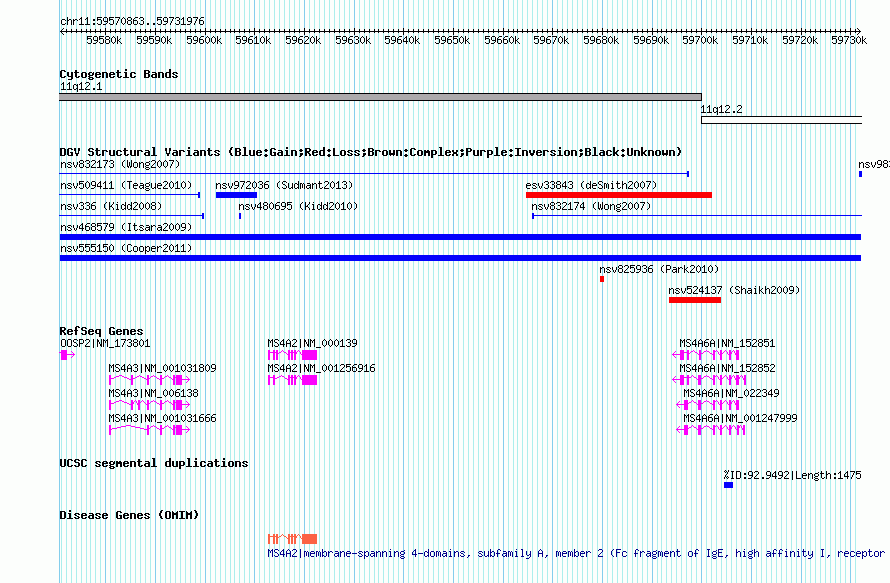Click the nsv509411 (Teague2010) label
This screenshot has height=583, width=890.
pos(127,186)
